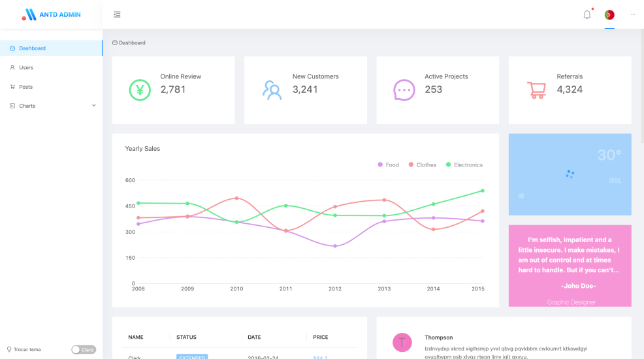Click the Referrals shopping cart icon
The height and width of the screenshot is (359, 644).
(x=536, y=89)
